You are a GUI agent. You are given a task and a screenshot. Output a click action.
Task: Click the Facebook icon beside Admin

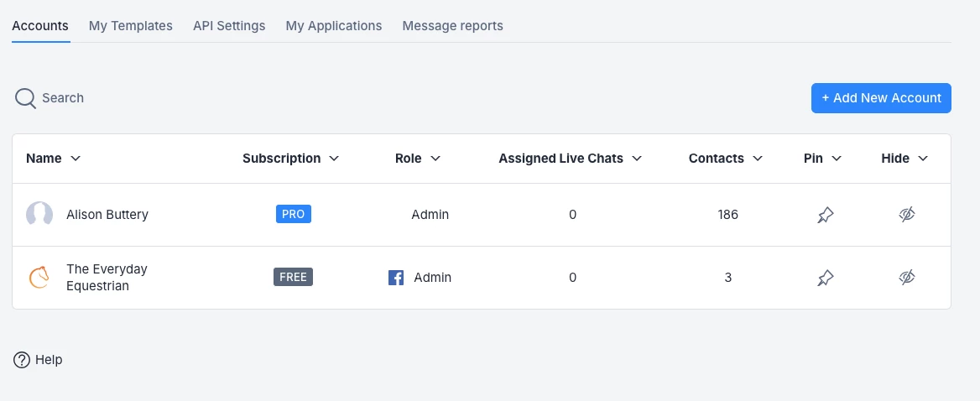coord(396,278)
